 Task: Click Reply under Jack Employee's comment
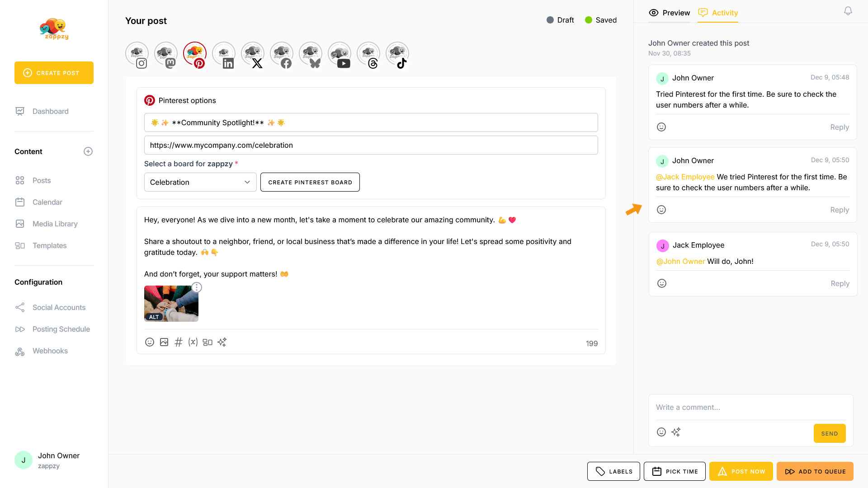point(840,283)
